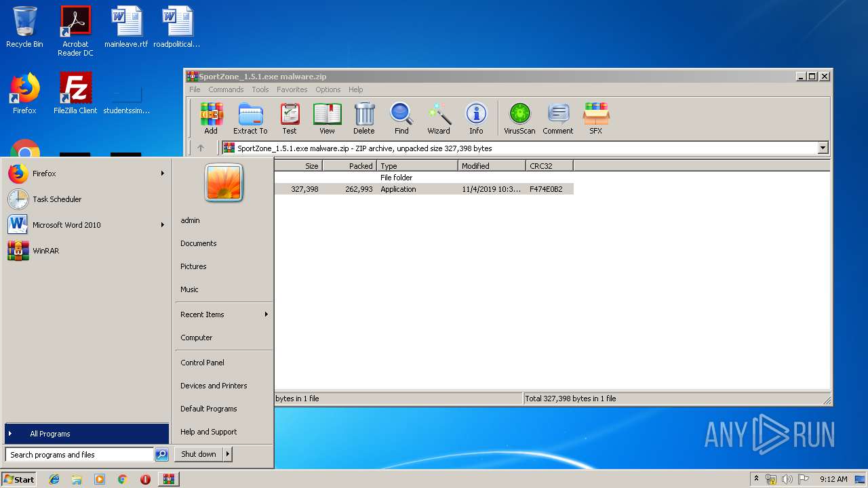
Task: Launch the Wizard wand tool
Action: [x=439, y=119]
